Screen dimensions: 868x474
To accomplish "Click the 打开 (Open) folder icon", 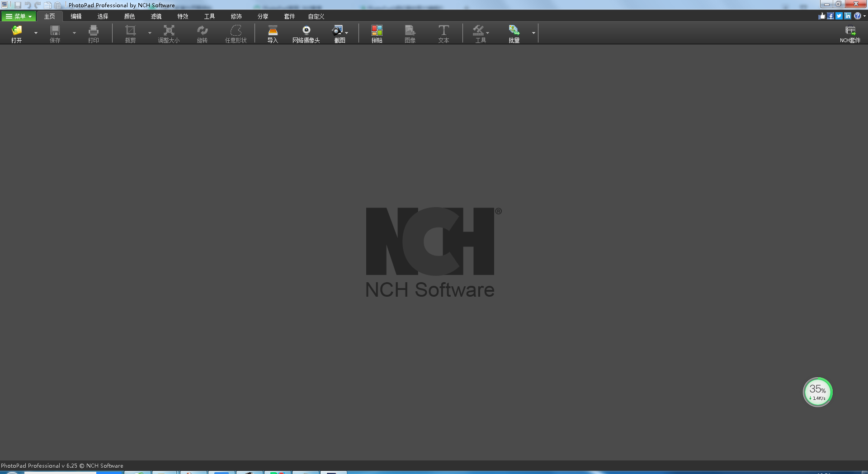I will coord(17,31).
